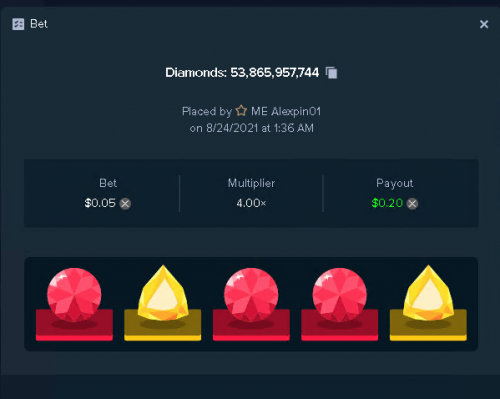The height and width of the screenshot is (399, 500).
Task: Click currency icon next to $0.05 bet
Action: click(x=125, y=203)
